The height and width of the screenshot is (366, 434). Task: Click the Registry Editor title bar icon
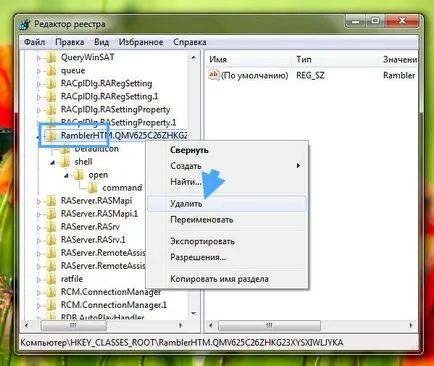pos(25,24)
